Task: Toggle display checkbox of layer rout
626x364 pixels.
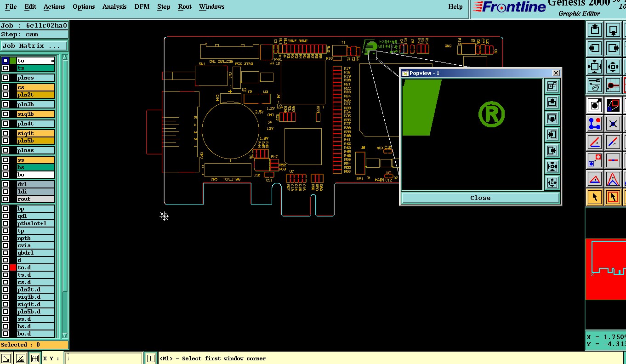Action: [x=6, y=199]
